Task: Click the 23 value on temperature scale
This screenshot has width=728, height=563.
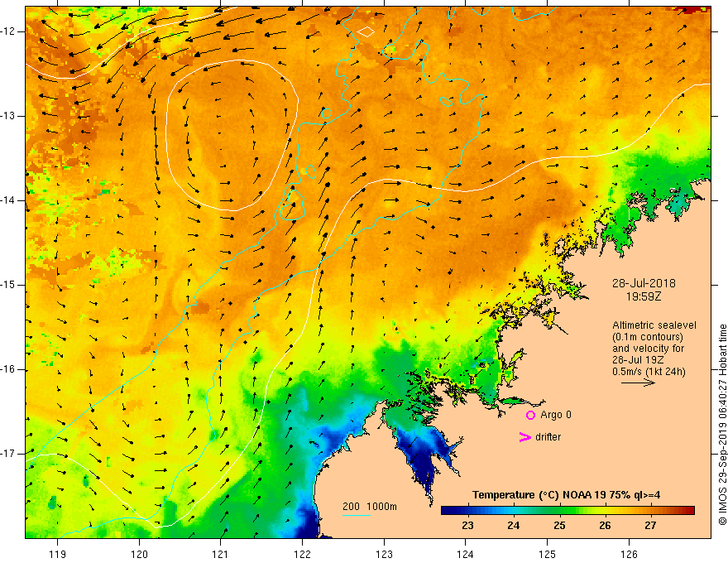Action: pyautogui.click(x=467, y=526)
